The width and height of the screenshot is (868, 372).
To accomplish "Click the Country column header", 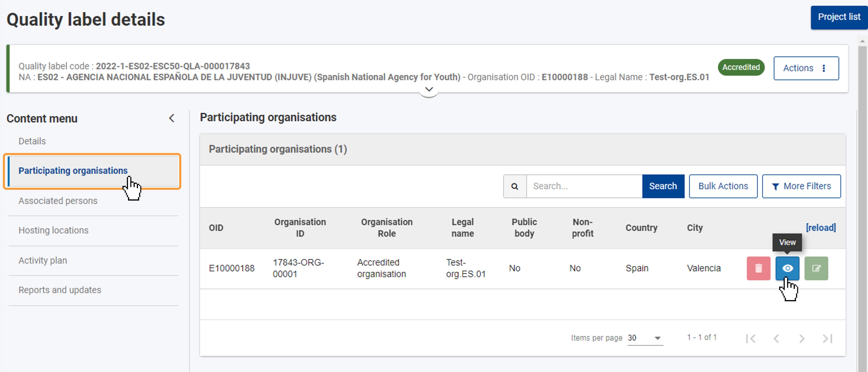I will click(641, 228).
